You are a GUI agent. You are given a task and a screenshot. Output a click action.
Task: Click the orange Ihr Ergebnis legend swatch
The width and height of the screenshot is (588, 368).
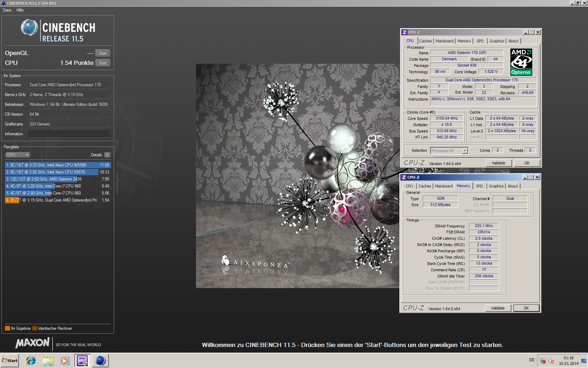click(x=7, y=328)
